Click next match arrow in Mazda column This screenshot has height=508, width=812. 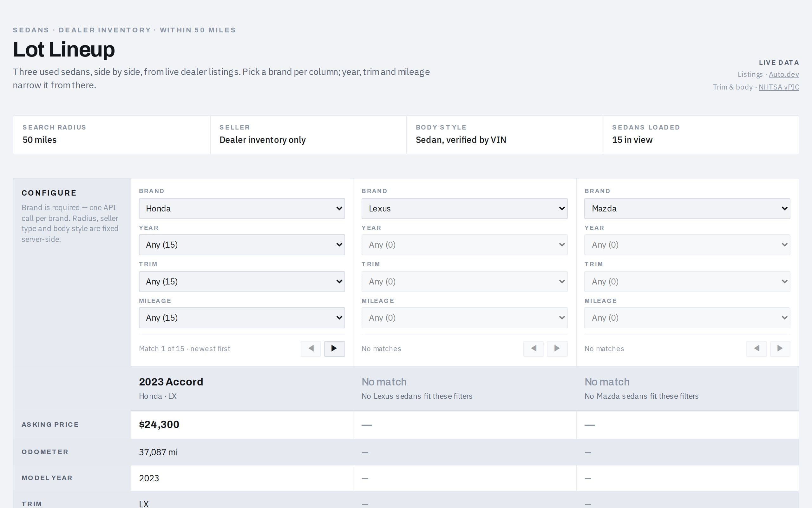pyautogui.click(x=780, y=348)
